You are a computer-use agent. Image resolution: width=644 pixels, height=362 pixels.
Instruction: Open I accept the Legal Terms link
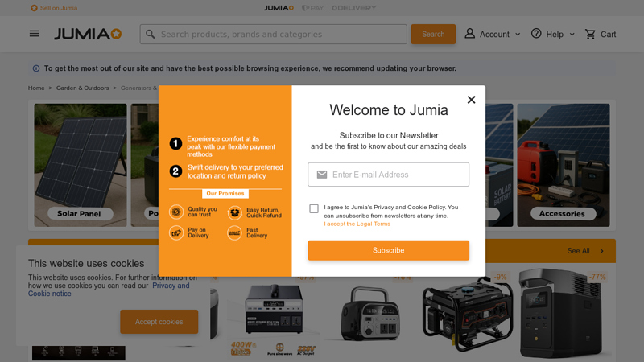point(357,224)
